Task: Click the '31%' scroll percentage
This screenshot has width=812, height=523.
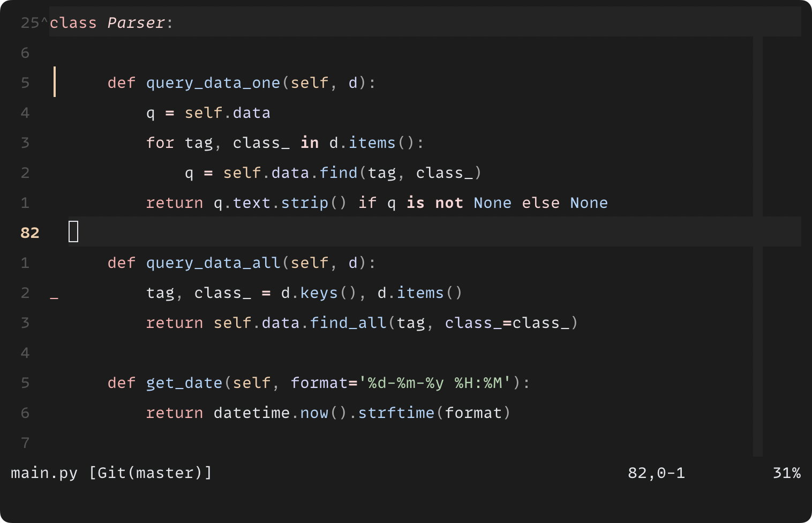Action: (787, 473)
